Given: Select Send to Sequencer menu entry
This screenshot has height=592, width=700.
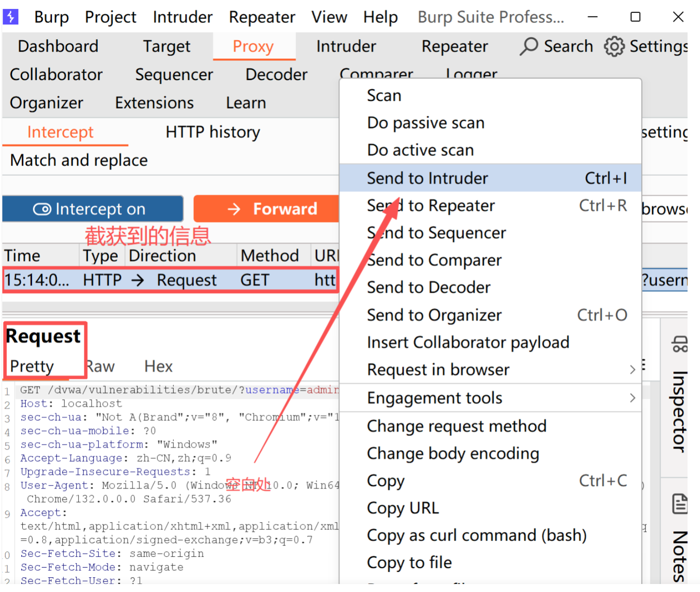Looking at the screenshot, I should pos(490,233).
